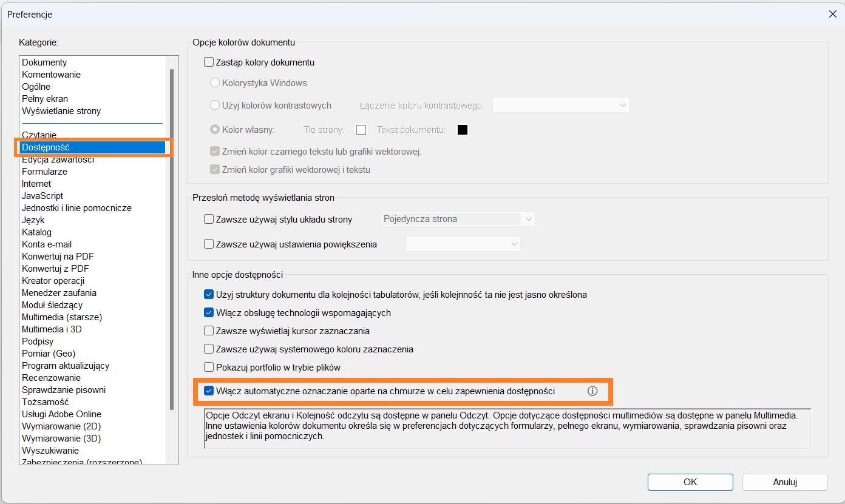Image resolution: width=845 pixels, height=504 pixels.
Task: Check Zawsze używaj ustawienia powiększenia
Action: [209, 244]
